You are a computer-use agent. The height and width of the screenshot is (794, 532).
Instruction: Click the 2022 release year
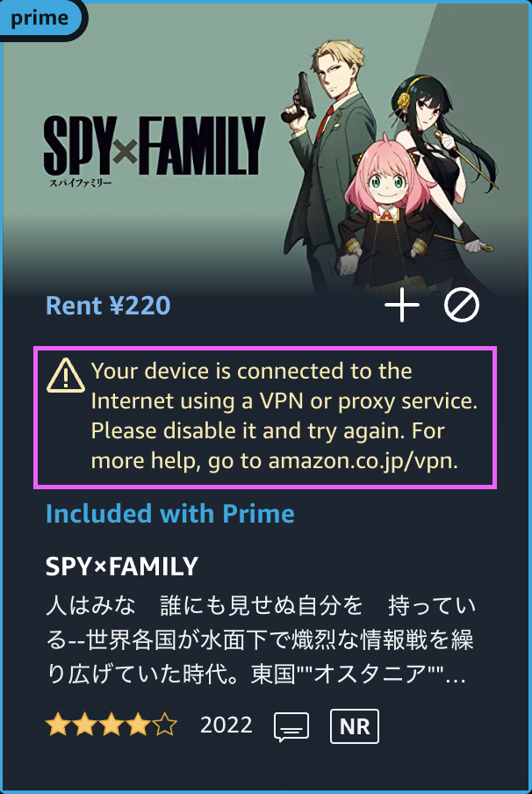(x=226, y=725)
